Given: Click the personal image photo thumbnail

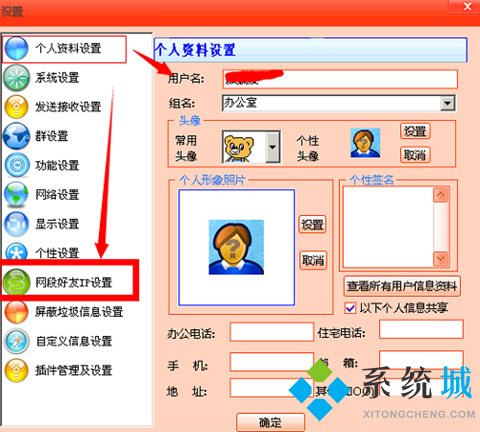Looking at the screenshot, I should pyautogui.click(x=236, y=247).
